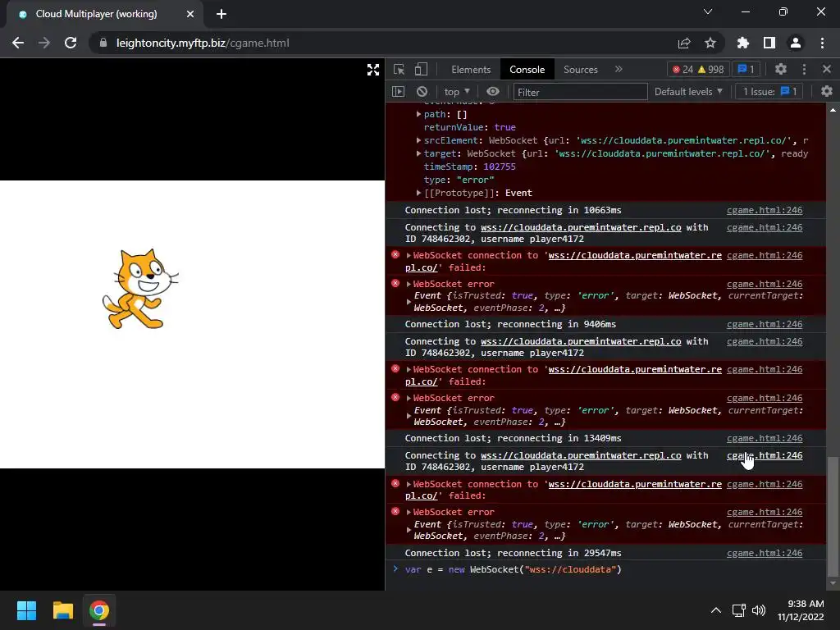Open the tab search chevron
840x630 pixels.
point(708,11)
